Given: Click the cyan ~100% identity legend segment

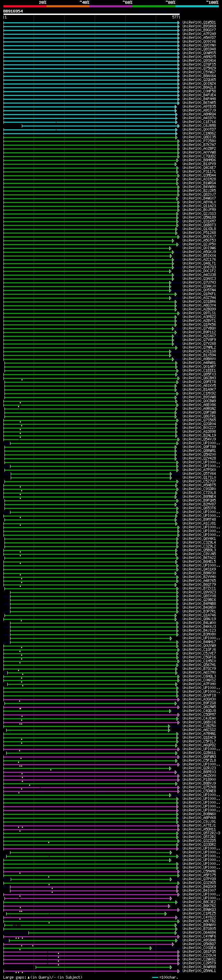Looking at the screenshot, I should 197,6.
